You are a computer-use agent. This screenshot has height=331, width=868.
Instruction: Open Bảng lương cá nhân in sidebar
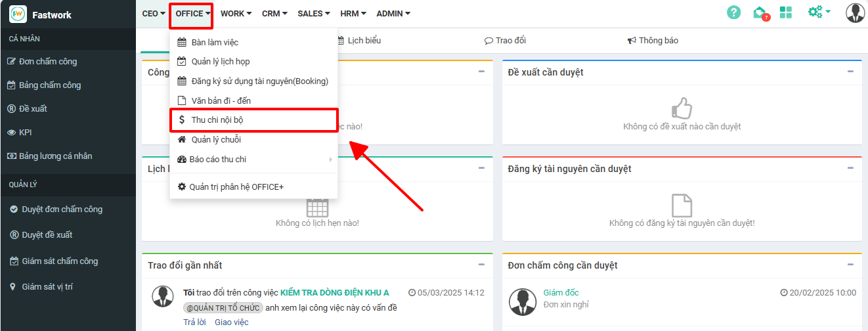pyautogui.click(x=55, y=156)
